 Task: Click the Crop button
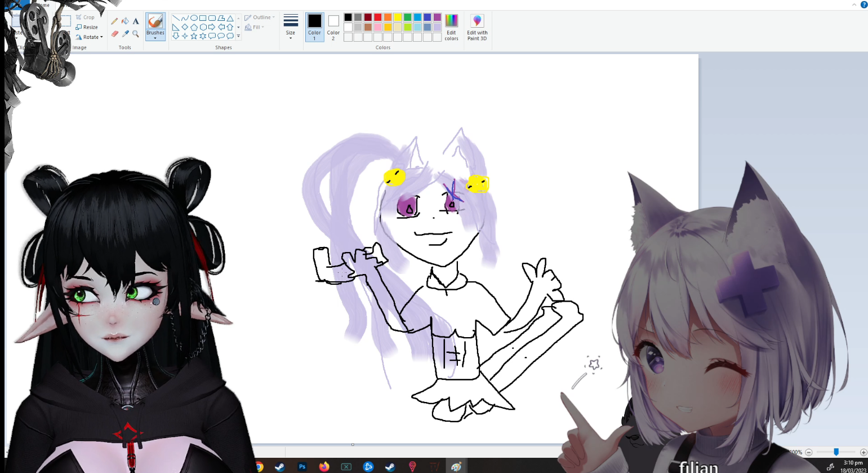[x=86, y=17]
